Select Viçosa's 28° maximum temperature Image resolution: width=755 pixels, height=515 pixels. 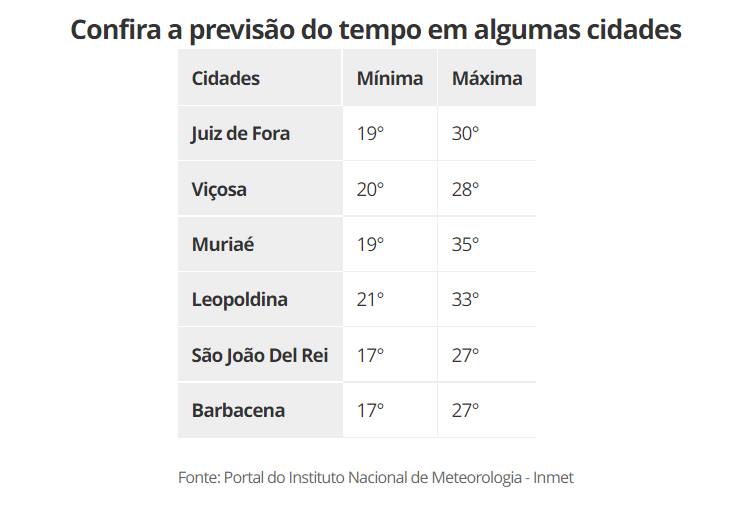pyautogui.click(x=465, y=189)
